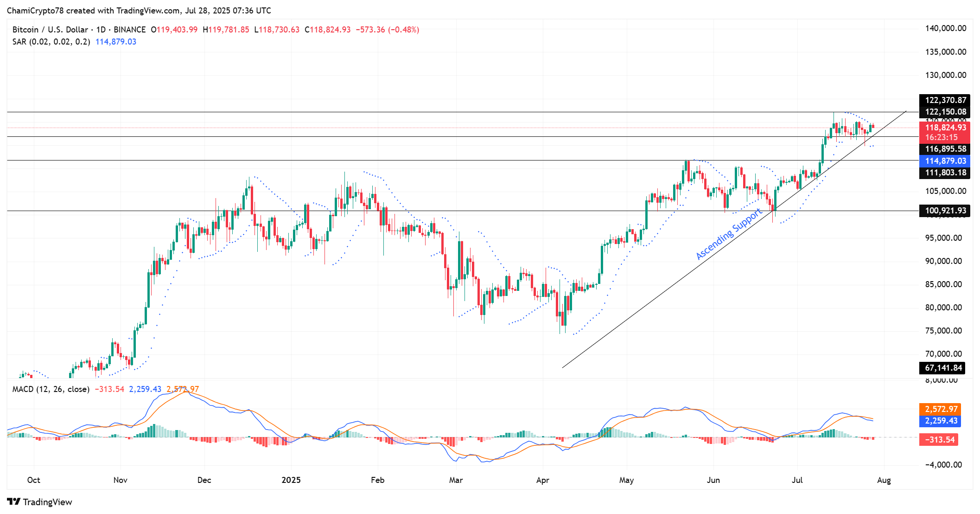Click the Aug label on the time axis
Image resolution: width=980 pixels, height=514 pixels.
click(x=884, y=480)
